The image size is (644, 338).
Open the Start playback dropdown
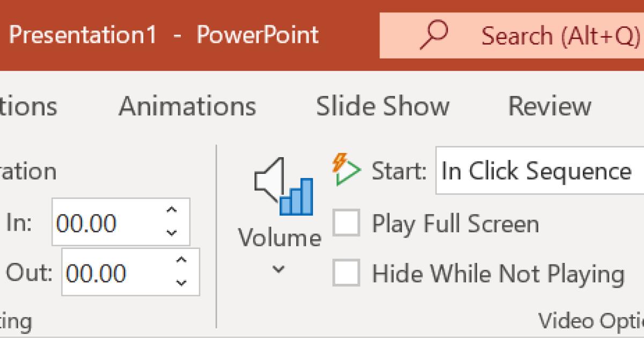click(539, 172)
